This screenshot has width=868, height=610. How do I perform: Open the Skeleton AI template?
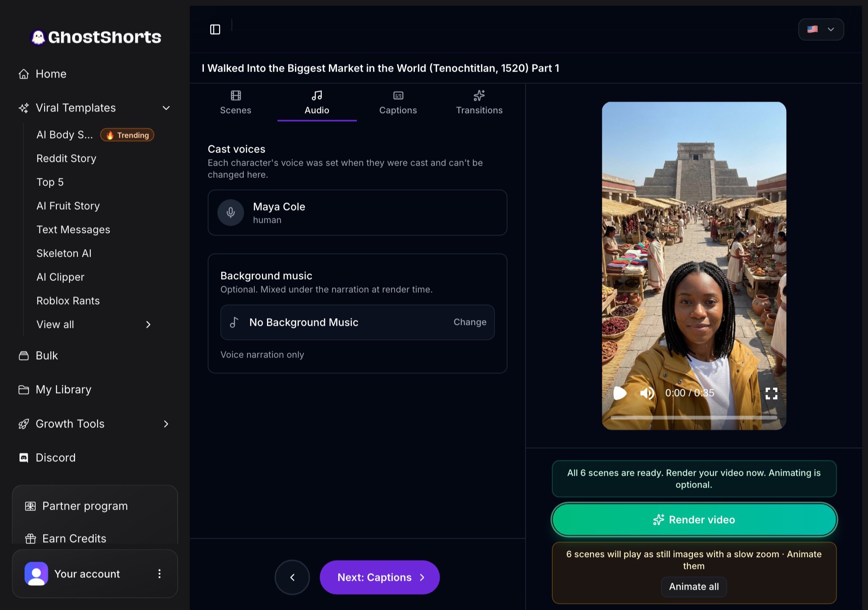pos(64,253)
